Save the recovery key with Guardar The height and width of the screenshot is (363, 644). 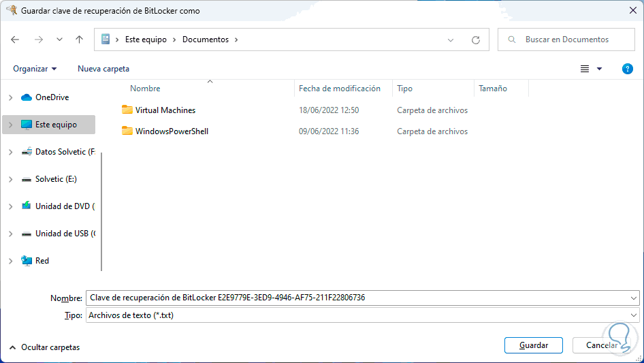[534, 345]
